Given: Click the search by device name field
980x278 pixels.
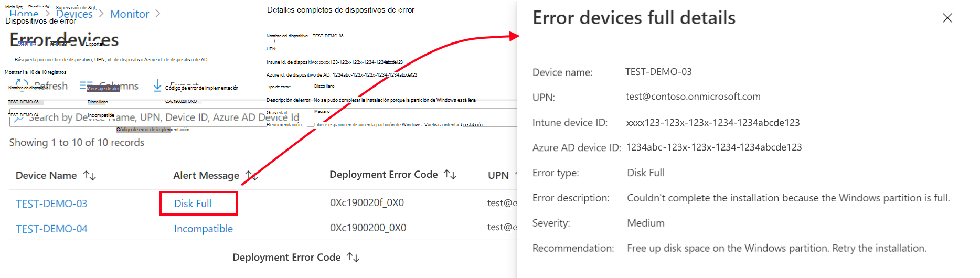Looking at the screenshot, I should 262,117.
